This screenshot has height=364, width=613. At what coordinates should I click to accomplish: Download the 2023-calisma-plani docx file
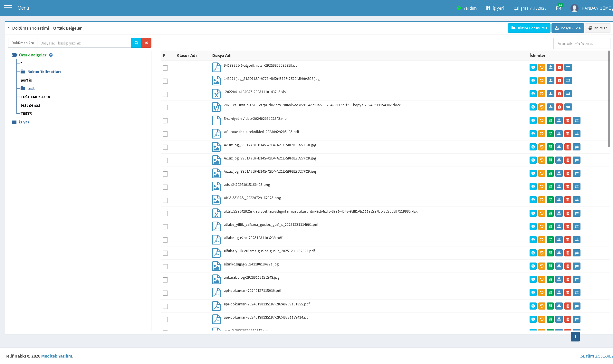point(551,107)
